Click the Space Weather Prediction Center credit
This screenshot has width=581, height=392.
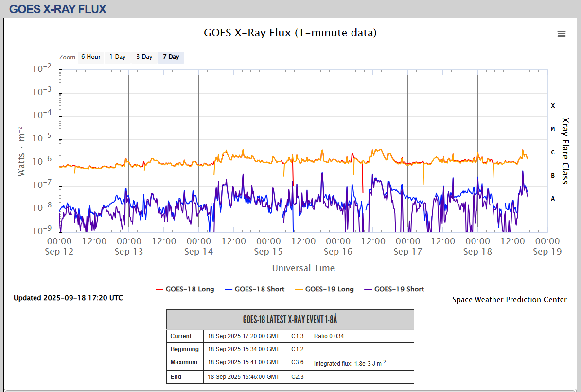tap(509, 300)
